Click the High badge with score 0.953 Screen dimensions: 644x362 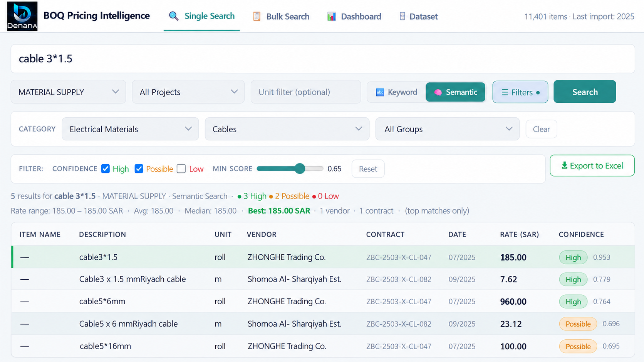(573, 257)
